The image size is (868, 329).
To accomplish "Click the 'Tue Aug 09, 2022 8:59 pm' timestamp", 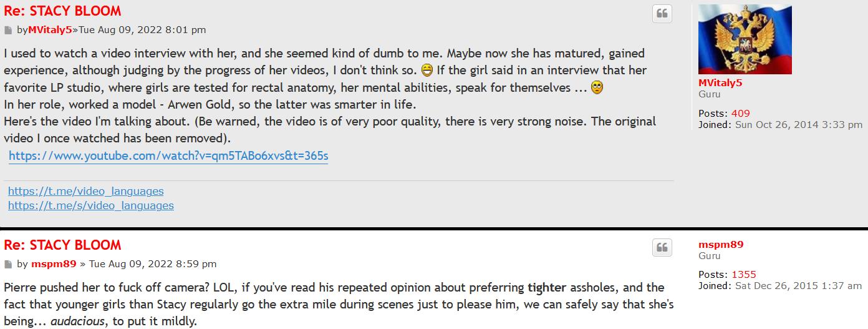I will click(153, 263).
